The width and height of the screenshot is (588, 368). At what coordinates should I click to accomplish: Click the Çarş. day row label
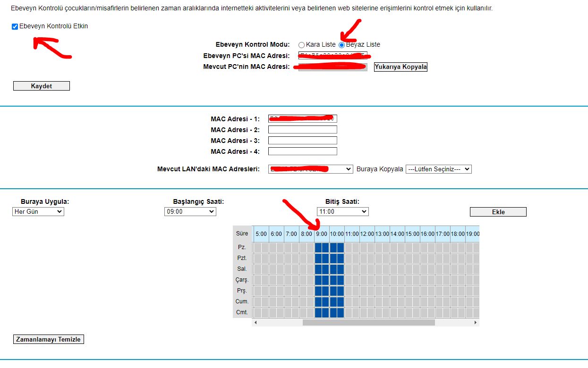point(242,280)
